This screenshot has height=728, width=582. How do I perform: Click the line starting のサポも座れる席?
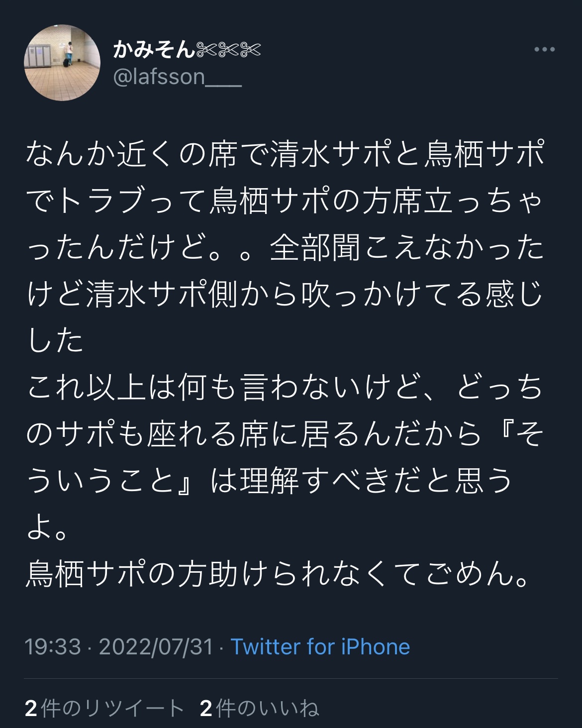coord(285,435)
